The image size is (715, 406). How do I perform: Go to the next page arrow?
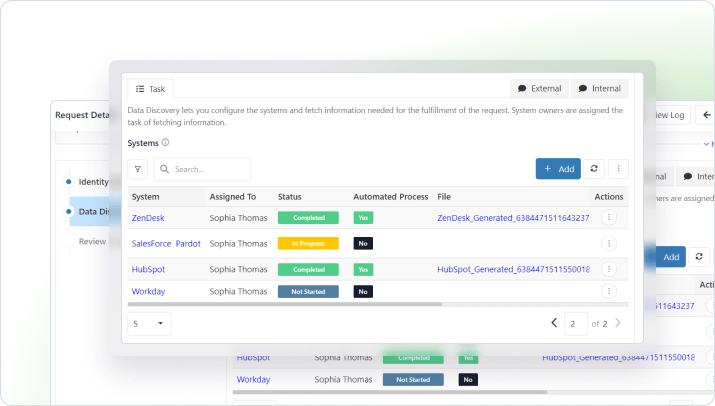click(x=618, y=323)
